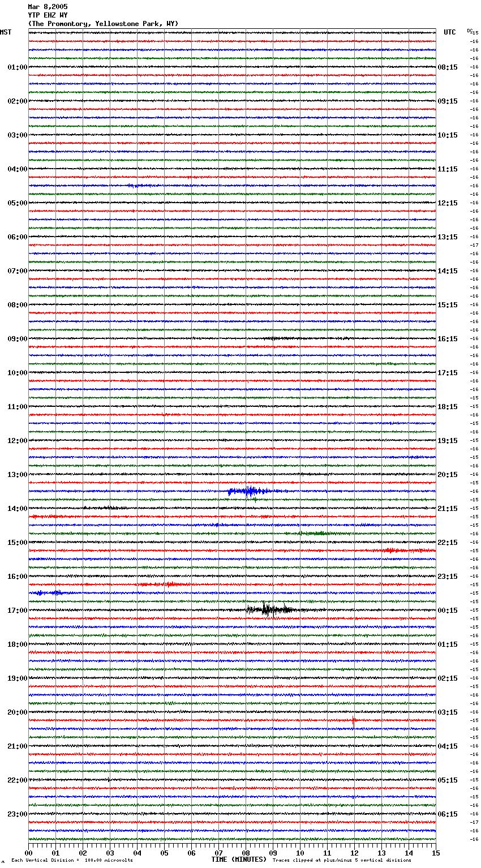Click the '10:15' UTC time label
The width and height of the screenshot is (481, 868).
448,135
